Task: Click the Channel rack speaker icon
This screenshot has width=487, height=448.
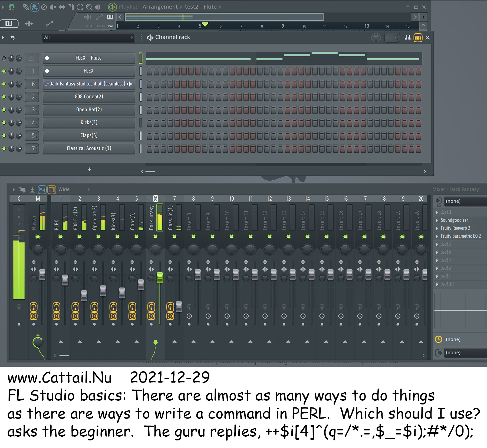Action: [x=150, y=38]
